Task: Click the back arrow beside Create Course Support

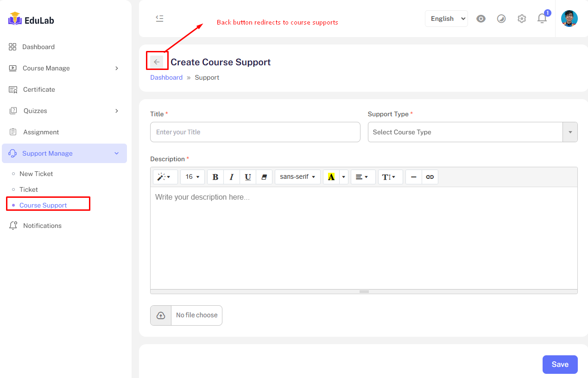Action: pyautogui.click(x=157, y=62)
